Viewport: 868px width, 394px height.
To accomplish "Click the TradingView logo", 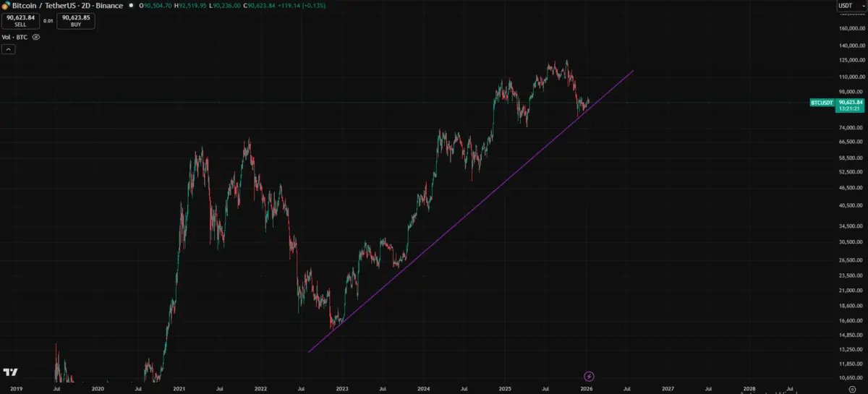I will point(10,372).
